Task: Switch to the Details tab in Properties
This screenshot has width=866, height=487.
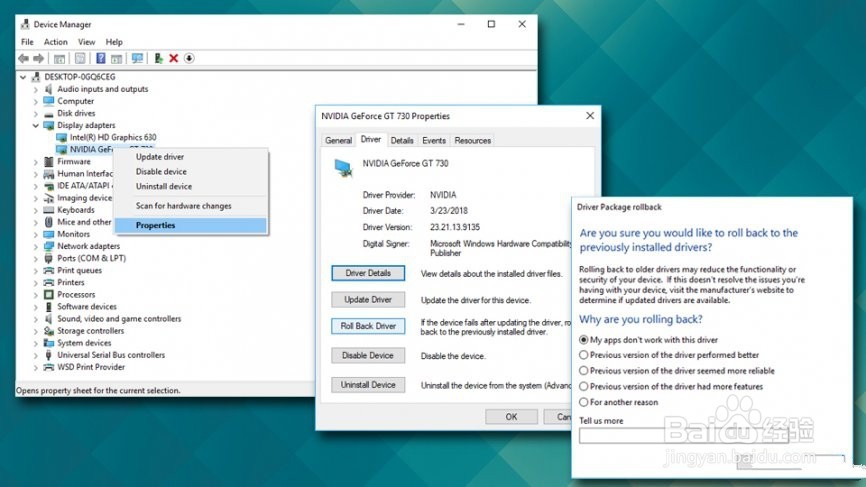Action: tap(402, 140)
